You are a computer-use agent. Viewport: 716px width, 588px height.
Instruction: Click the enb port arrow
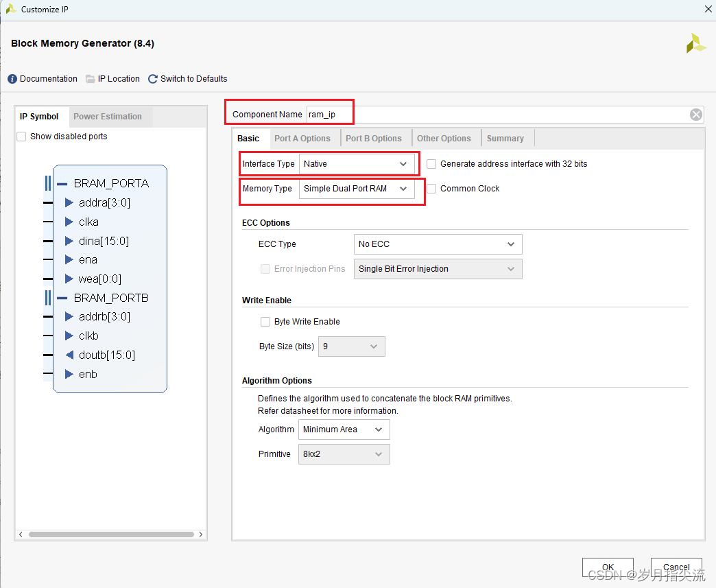coord(69,374)
